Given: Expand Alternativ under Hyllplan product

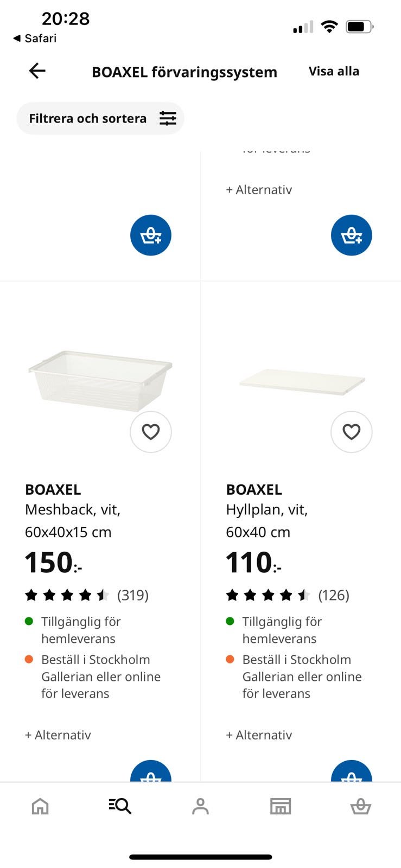Looking at the screenshot, I should (259, 735).
